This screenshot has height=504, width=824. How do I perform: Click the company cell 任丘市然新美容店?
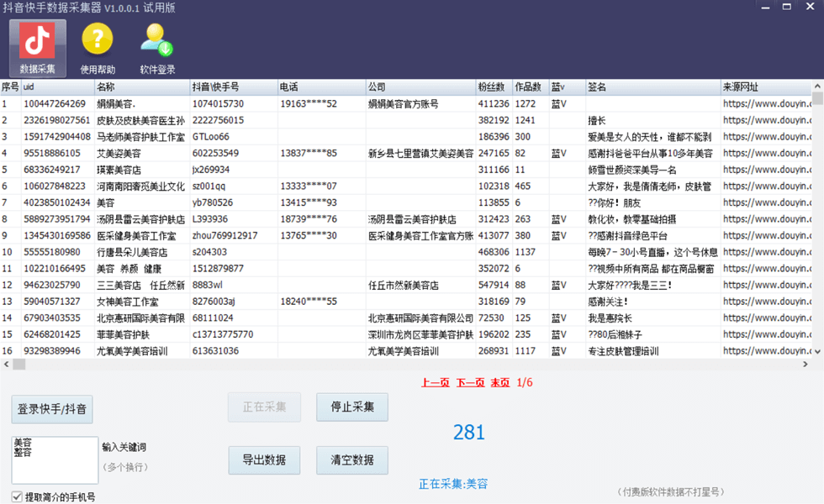tap(404, 285)
